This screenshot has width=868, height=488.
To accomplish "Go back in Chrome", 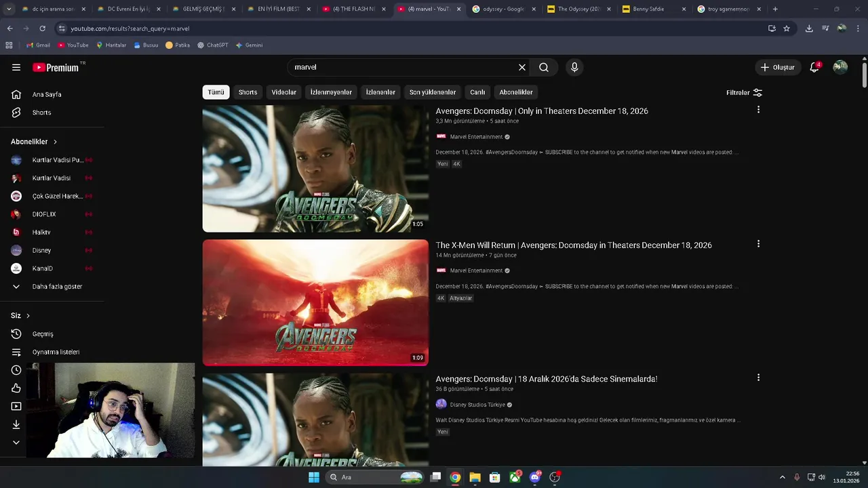I will [9, 28].
